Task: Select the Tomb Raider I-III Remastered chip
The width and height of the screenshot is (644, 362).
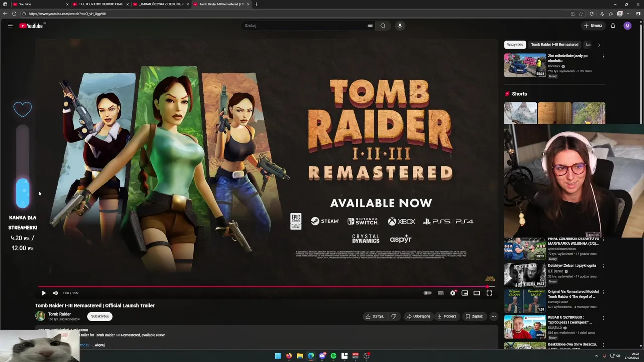Action: [554, 45]
